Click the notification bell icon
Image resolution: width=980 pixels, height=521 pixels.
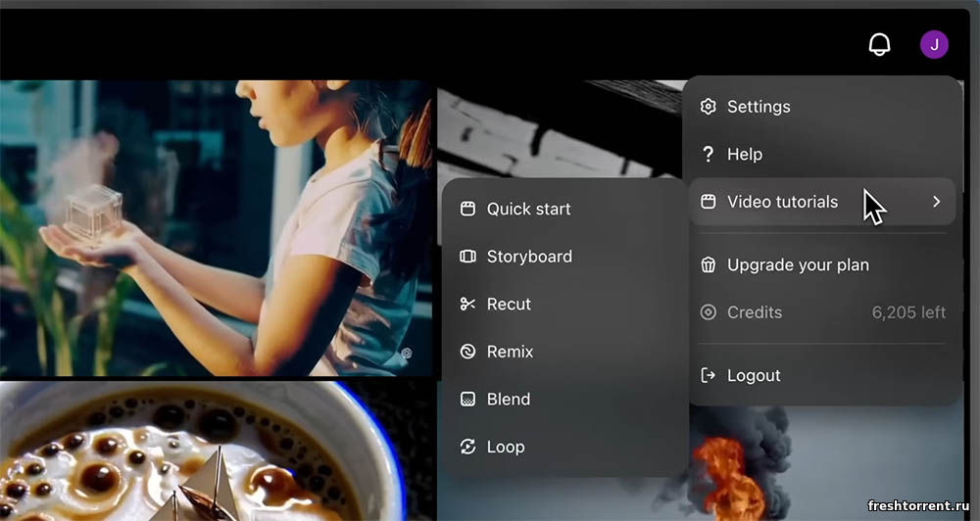879,45
